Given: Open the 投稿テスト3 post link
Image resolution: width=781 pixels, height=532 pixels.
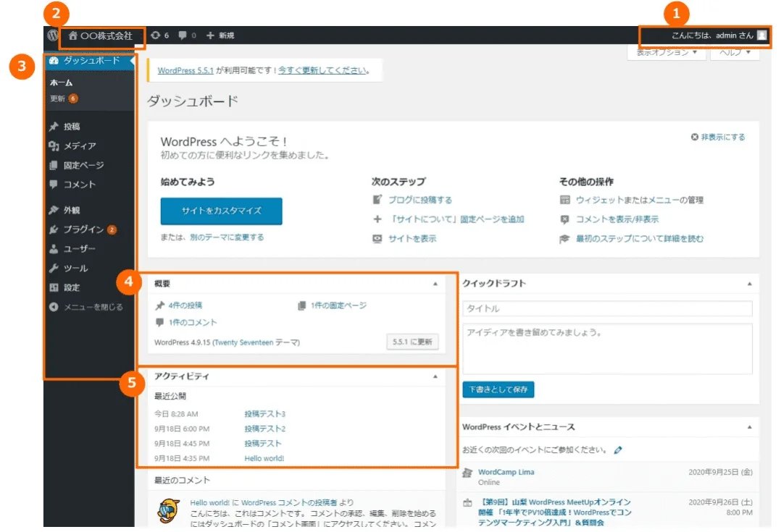Looking at the screenshot, I should pos(264,413).
